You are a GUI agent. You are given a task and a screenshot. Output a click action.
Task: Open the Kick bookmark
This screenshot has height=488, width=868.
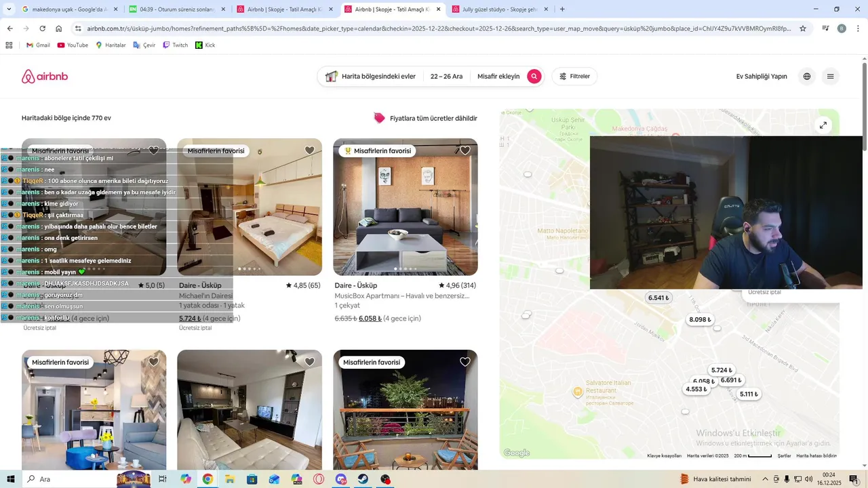[205, 45]
